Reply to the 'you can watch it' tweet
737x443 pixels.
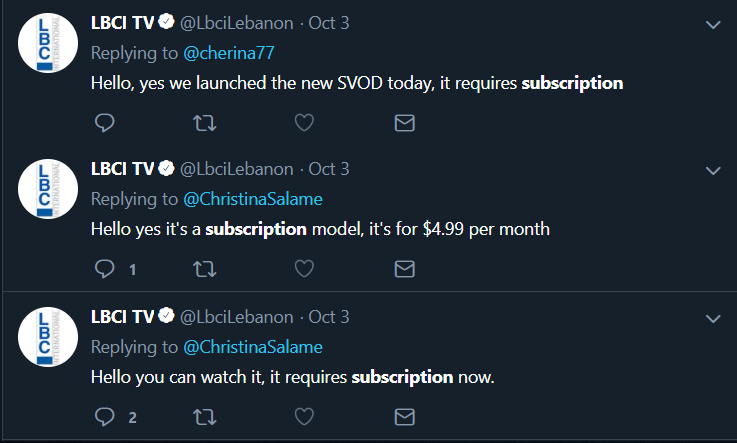click(104, 416)
